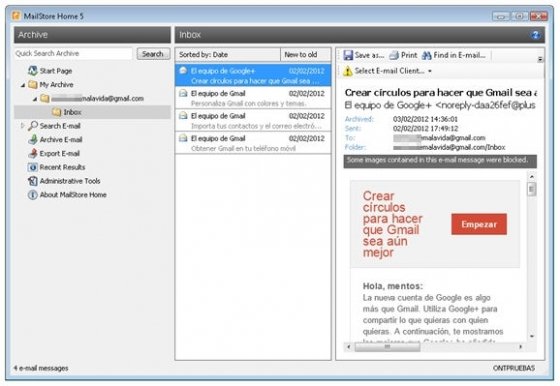The height and width of the screenshot is (386, 560).
Task: Click Select E-mail Client... label
Action: click(x=389, y=71)
